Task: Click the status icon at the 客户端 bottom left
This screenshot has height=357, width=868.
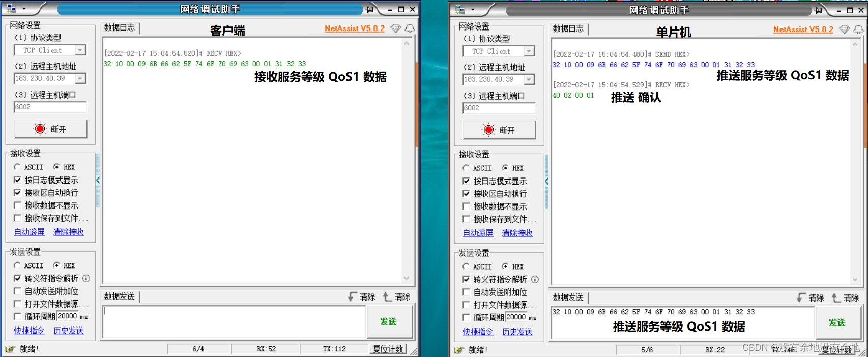Action: click(10, 349)
